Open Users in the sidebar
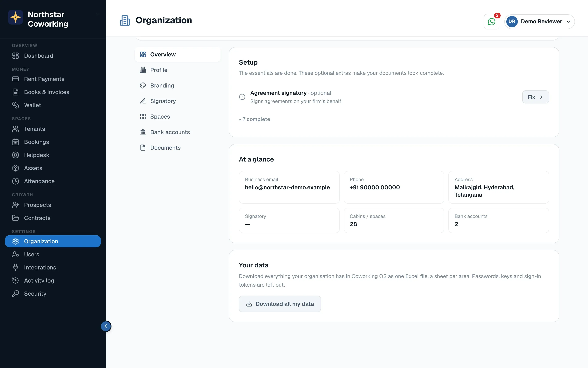This screenshot has height=368, width=588. 53,254
